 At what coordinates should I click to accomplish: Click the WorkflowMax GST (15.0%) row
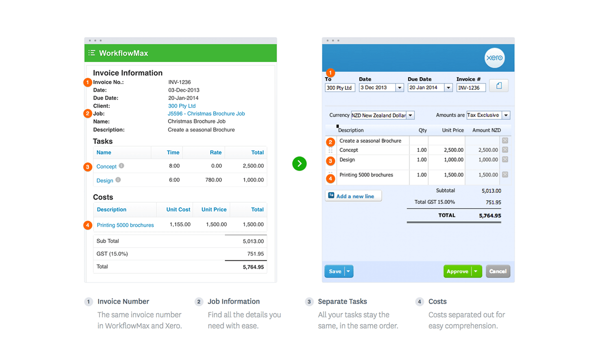tap(180, 254)
